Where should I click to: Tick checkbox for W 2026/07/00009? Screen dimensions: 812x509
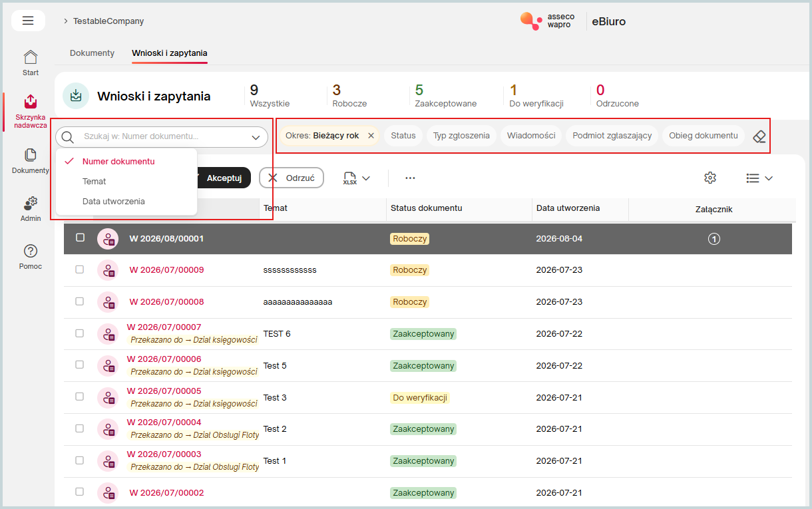pos(80,269)
